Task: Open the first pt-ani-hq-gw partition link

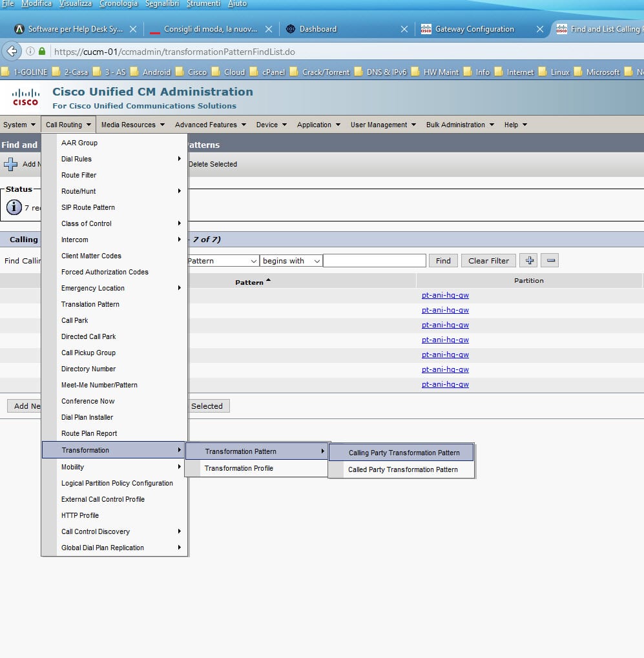Action: click(x=445, y=295)
